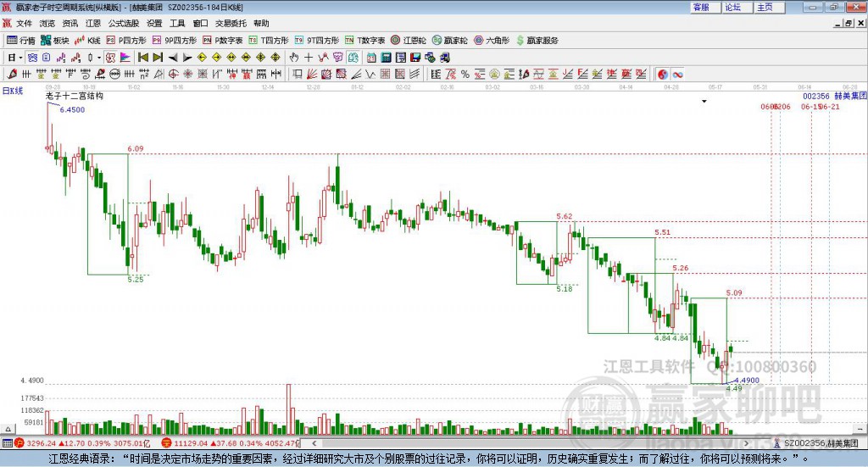Open the 帮助 menu

click(261, 23)
